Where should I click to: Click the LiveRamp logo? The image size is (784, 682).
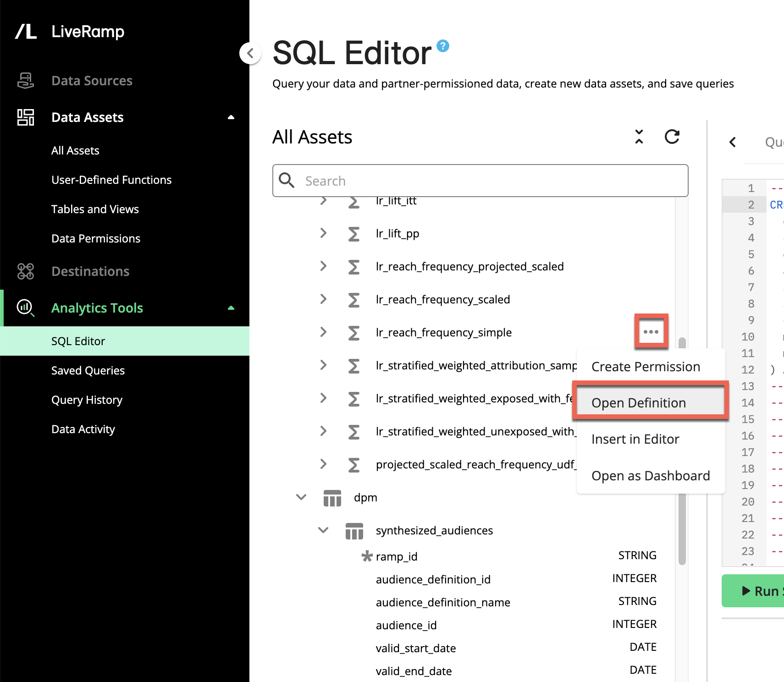70,32
